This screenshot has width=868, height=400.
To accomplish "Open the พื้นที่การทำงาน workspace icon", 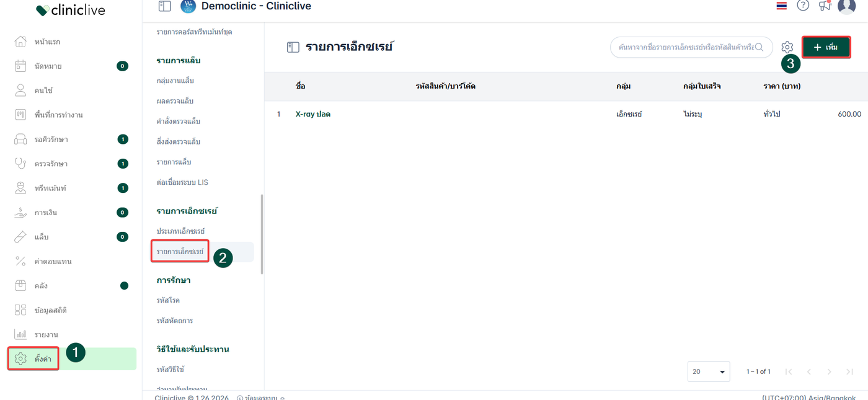I will coord(20,115).
